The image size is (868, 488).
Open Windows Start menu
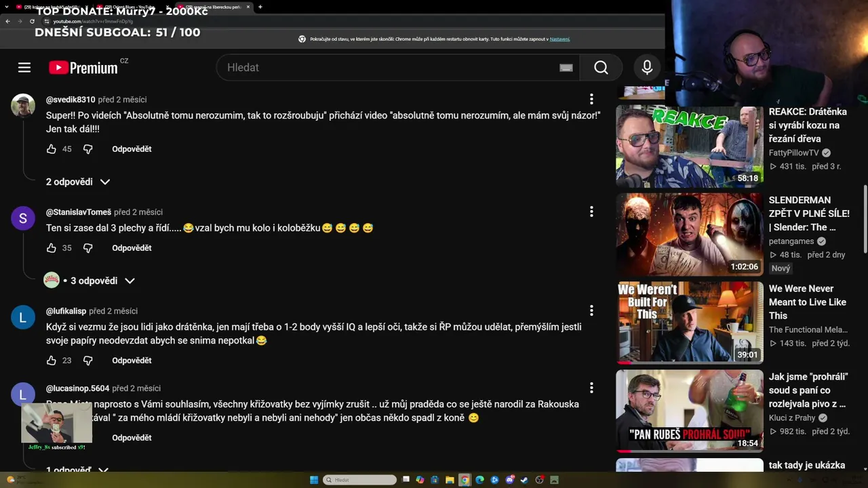[314, 480]
